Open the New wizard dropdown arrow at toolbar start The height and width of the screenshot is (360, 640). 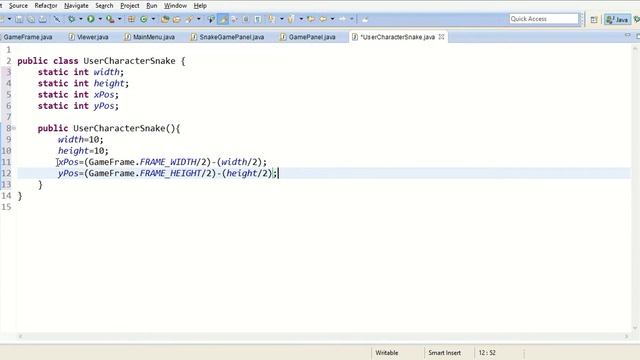point(9,19)
